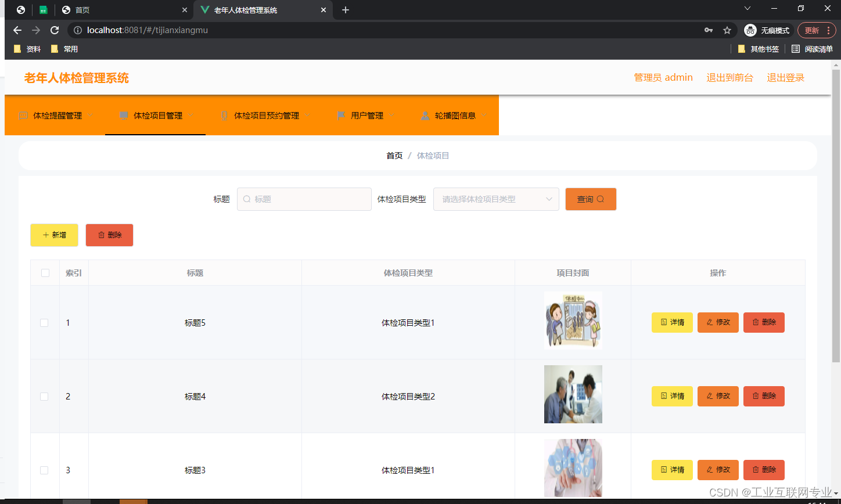Click the 体检项目类型2 cell
Viewport: 841px width, 504px height.
pos(408,397)
